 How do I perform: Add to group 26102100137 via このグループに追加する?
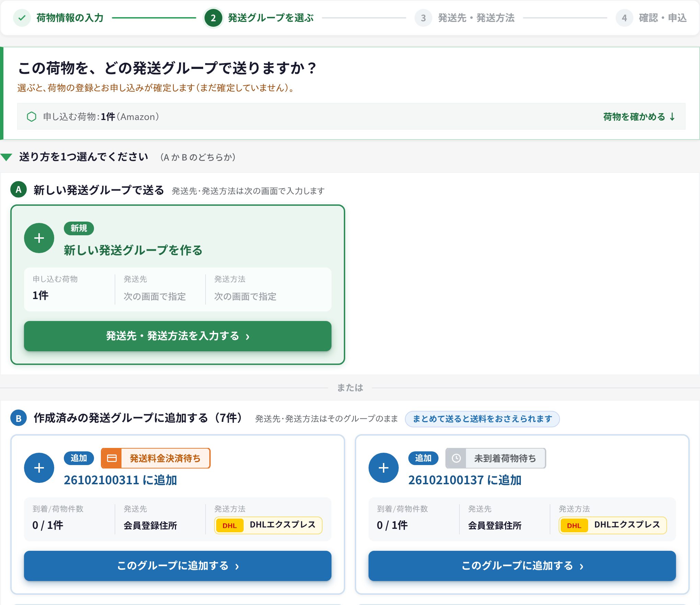tap(522, 566)
